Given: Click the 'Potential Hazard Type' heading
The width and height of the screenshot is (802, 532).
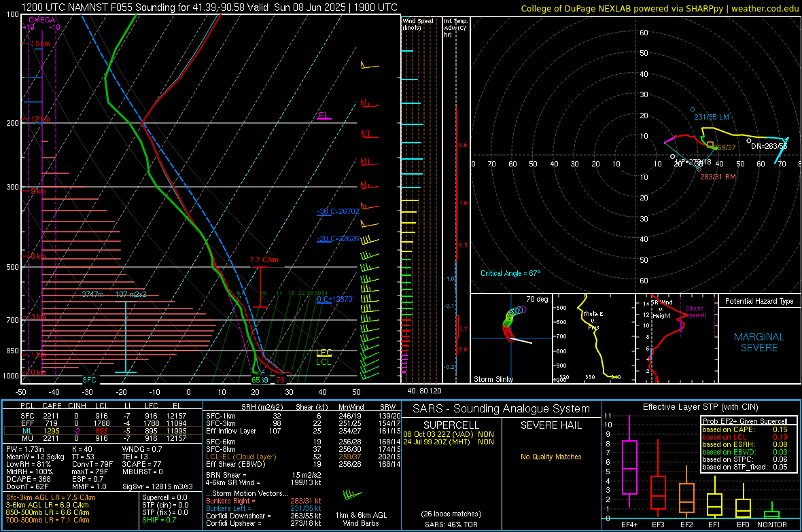Looking at the screenshot, I should 760,301.
